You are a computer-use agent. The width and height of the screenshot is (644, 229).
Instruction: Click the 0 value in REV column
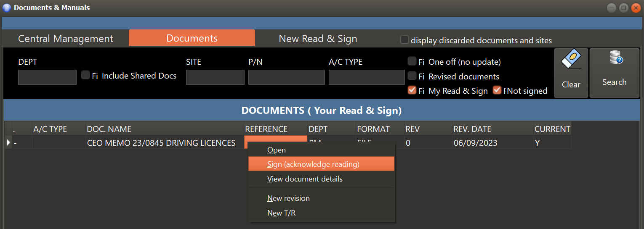pyautogui.click(x=428, y=143)
